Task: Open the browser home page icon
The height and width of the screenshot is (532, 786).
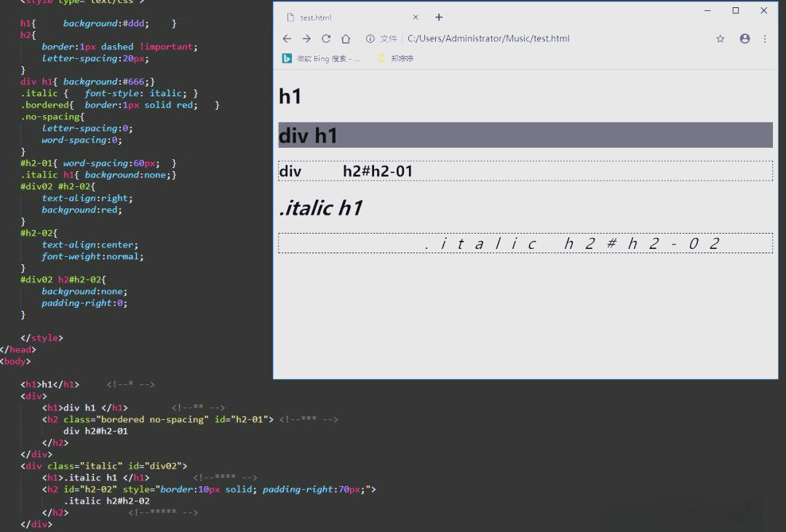Action: coord(346,39)
